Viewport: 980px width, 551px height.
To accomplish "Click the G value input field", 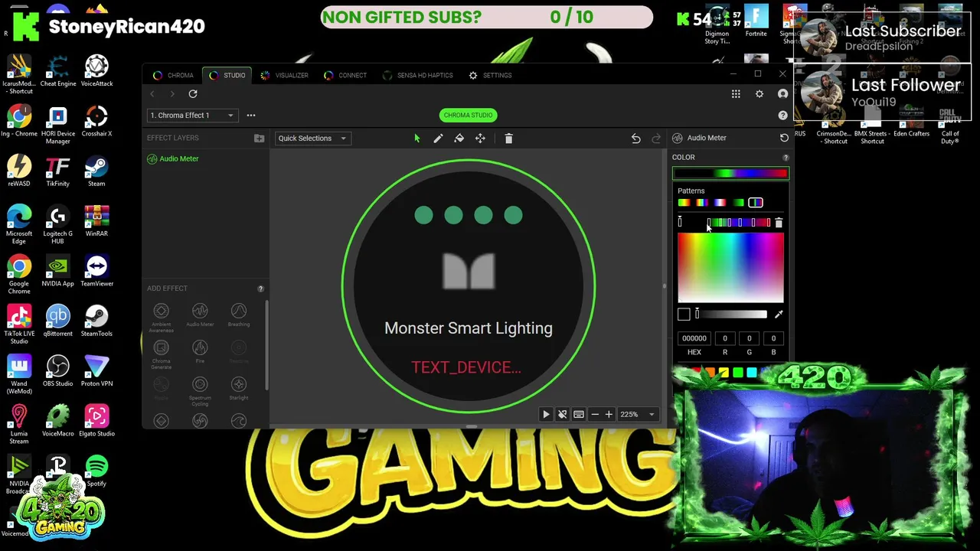I will pyautogui.click(x=749, y=338).
